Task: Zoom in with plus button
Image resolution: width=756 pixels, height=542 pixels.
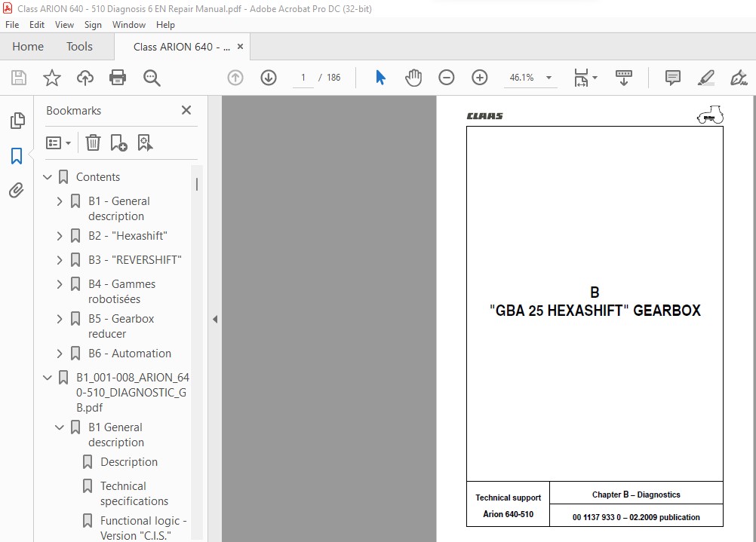Action: 480,78
